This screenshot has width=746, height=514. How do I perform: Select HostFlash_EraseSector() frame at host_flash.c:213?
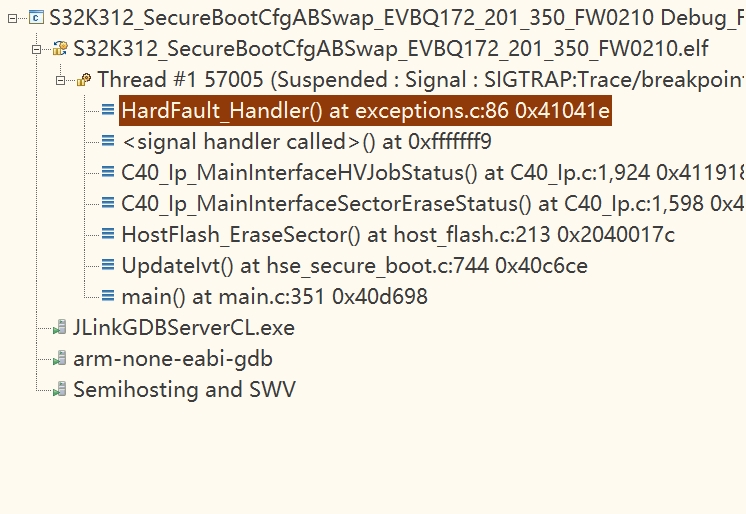397,234
